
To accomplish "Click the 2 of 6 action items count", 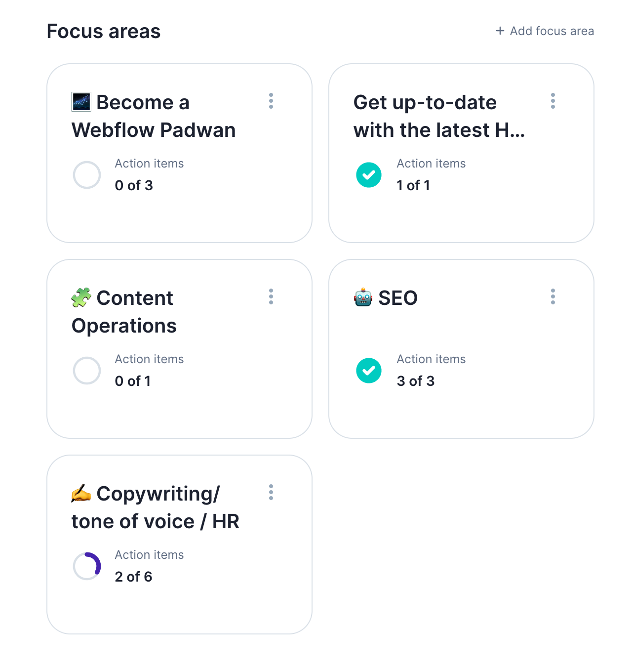I will coord(133,577).
